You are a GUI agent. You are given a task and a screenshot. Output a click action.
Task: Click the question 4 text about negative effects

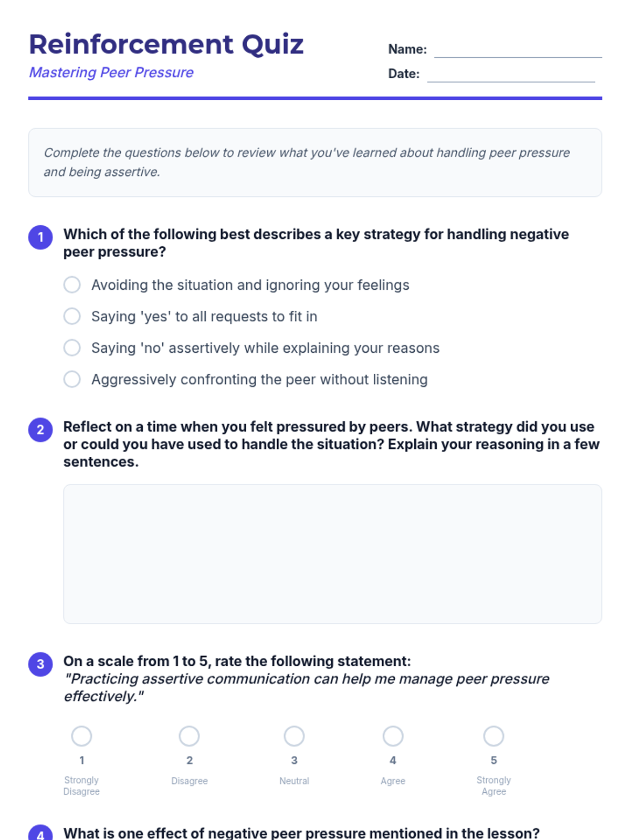click(301, 833)
